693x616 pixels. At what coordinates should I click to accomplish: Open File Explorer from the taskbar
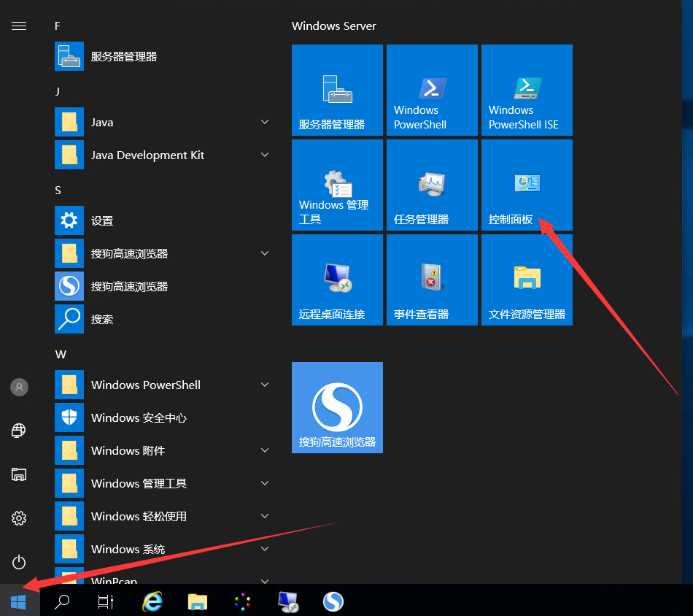tap(198, 602)
